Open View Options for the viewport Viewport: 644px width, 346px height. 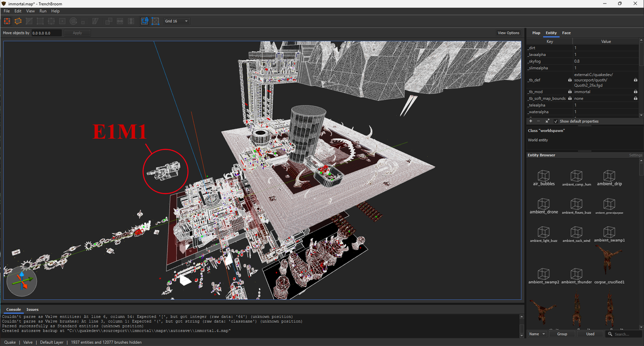(x=508, y=33)
